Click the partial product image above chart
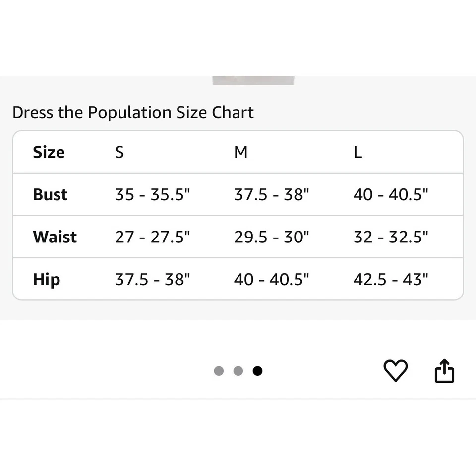This screenshot has height=476, width=476. (x=253, y=80)
